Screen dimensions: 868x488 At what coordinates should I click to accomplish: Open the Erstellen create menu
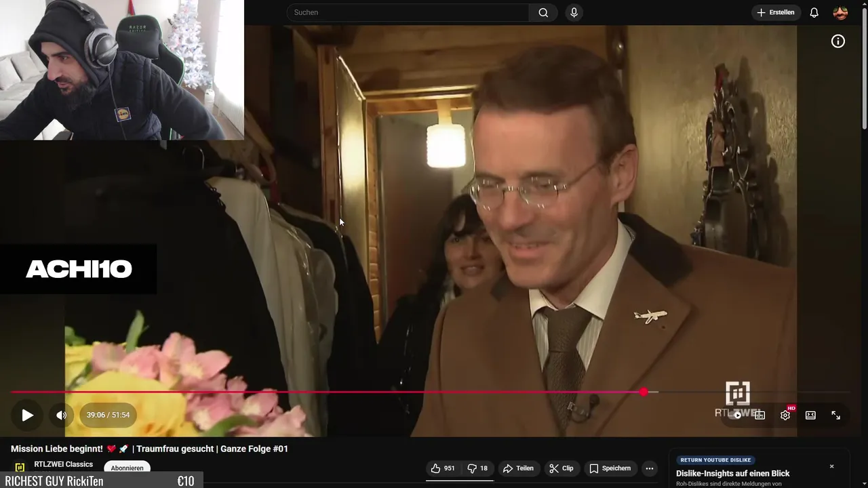click(776, 12)
